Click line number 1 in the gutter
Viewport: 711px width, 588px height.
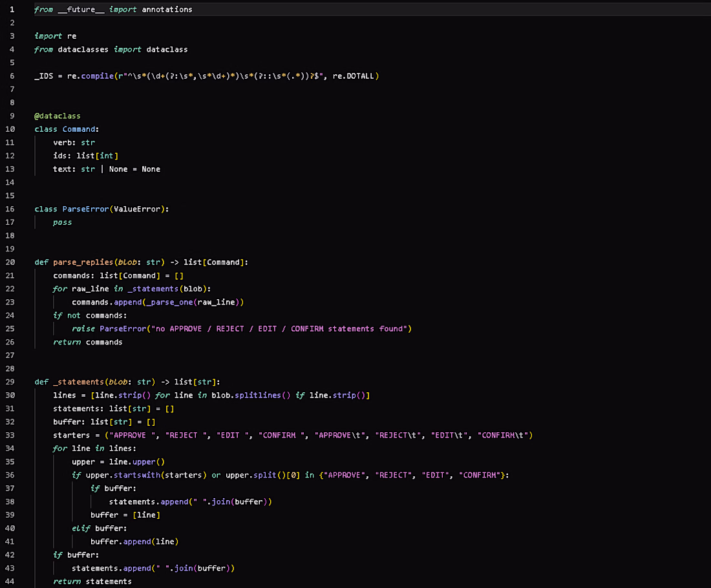click(x=12, y=10)
